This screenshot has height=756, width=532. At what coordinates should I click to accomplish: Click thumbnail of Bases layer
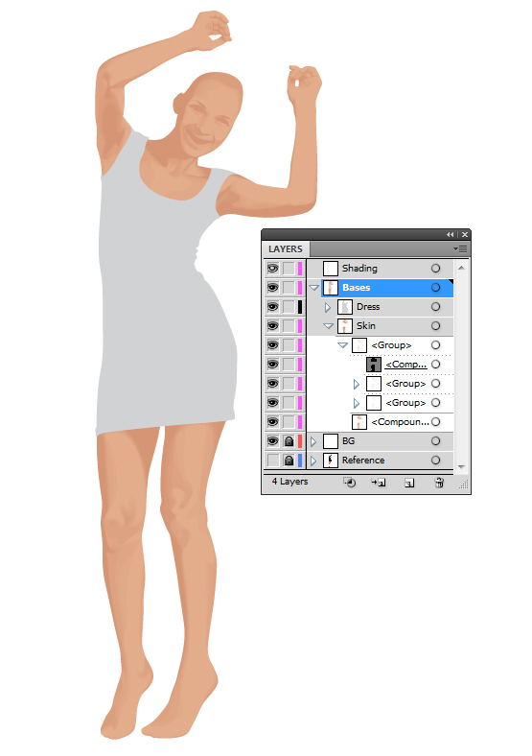point(330,288)
